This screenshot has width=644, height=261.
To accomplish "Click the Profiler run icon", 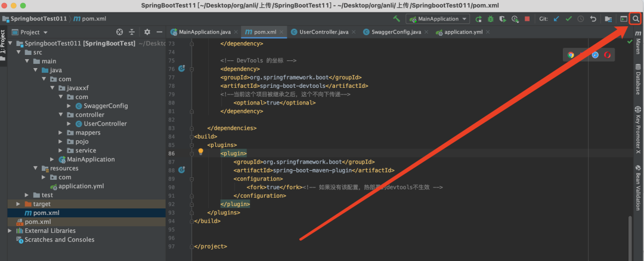I will click(x=515, y=19).
